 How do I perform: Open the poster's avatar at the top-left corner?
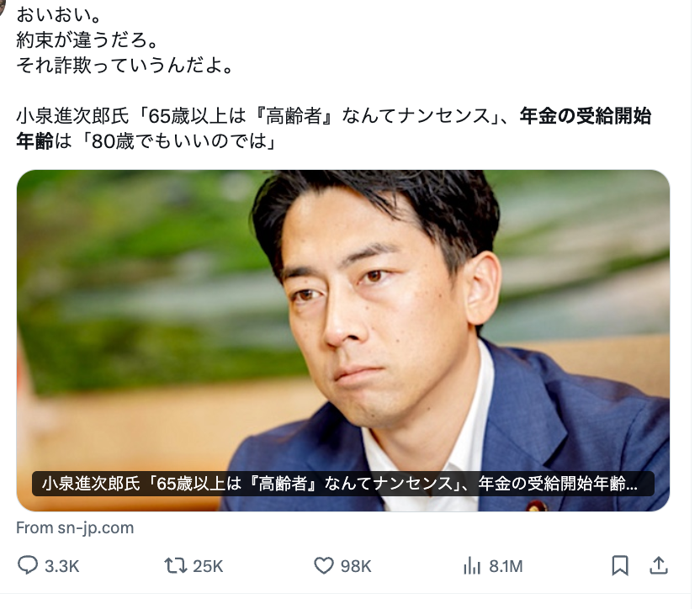click(2, 5)
